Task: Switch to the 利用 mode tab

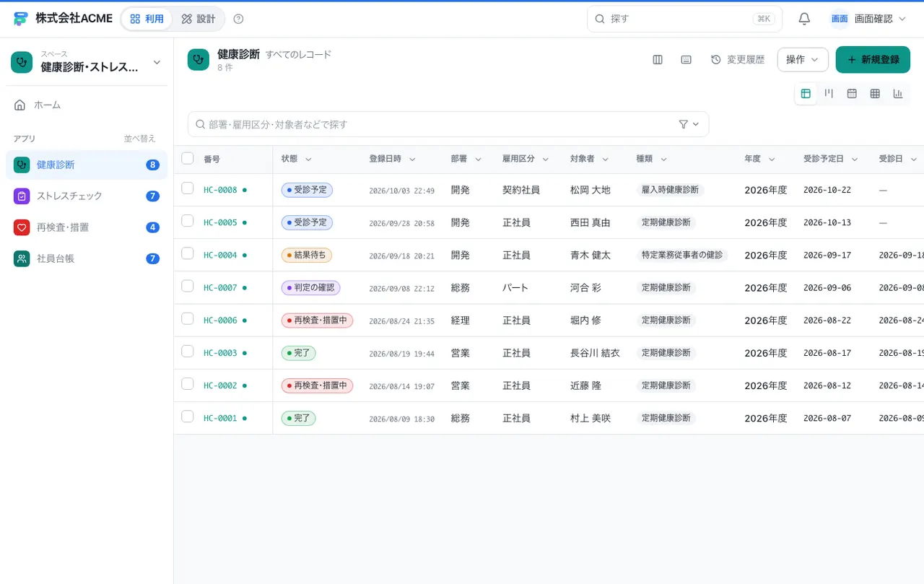Action: pyautogui.click(x=147, y=19)
